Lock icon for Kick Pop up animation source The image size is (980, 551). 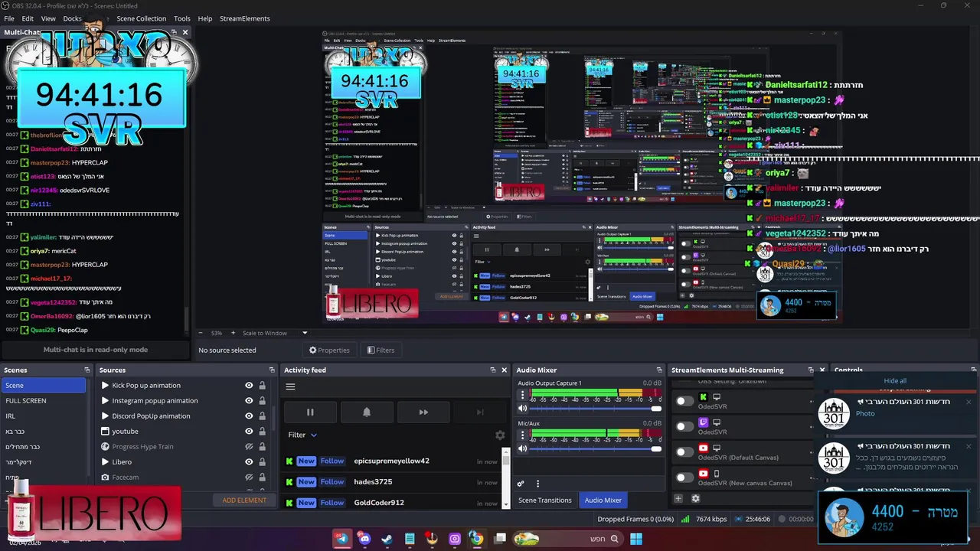tap(262, 386)
